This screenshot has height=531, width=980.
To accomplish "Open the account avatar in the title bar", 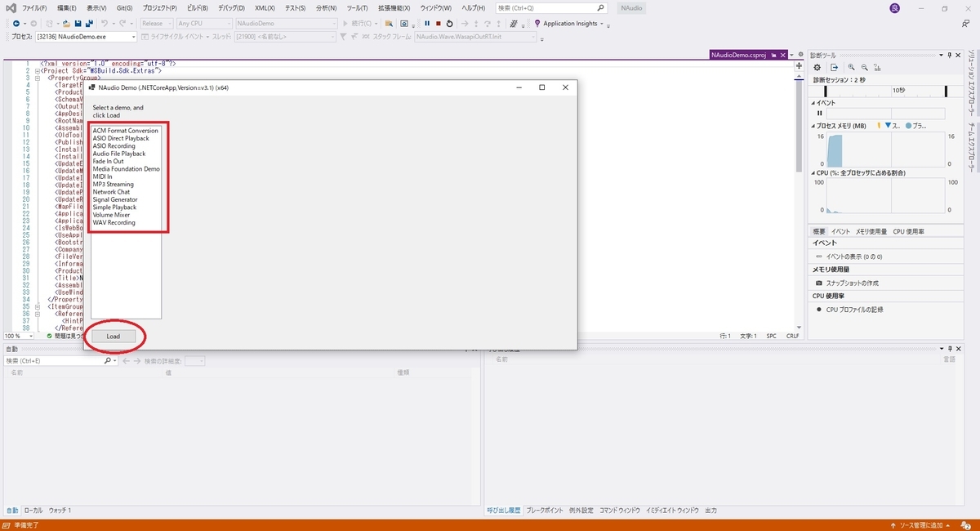I will 894,7.
